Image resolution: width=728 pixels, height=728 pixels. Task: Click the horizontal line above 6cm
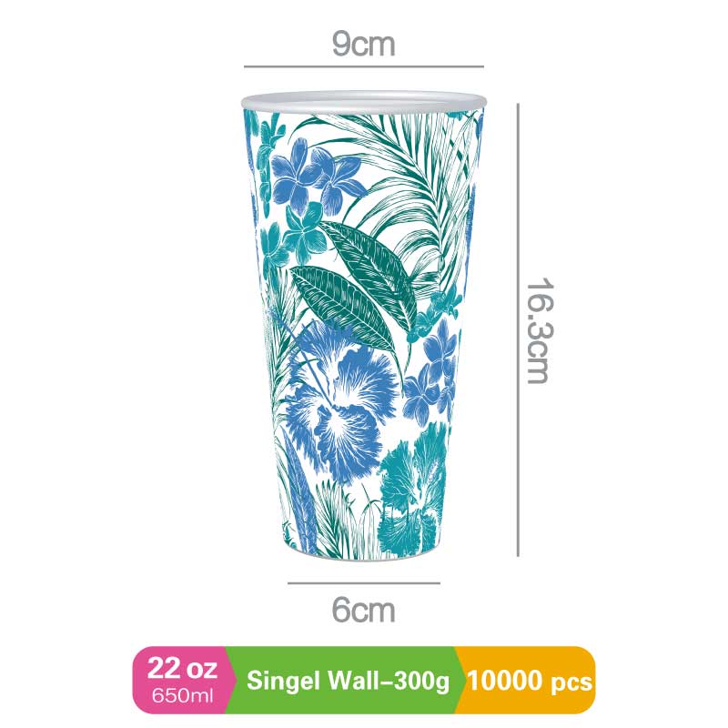[x=364, y=583]
